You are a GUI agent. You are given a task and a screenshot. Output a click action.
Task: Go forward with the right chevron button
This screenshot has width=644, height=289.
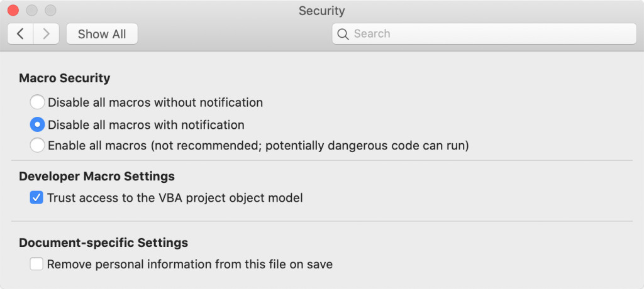click(46, 34)
